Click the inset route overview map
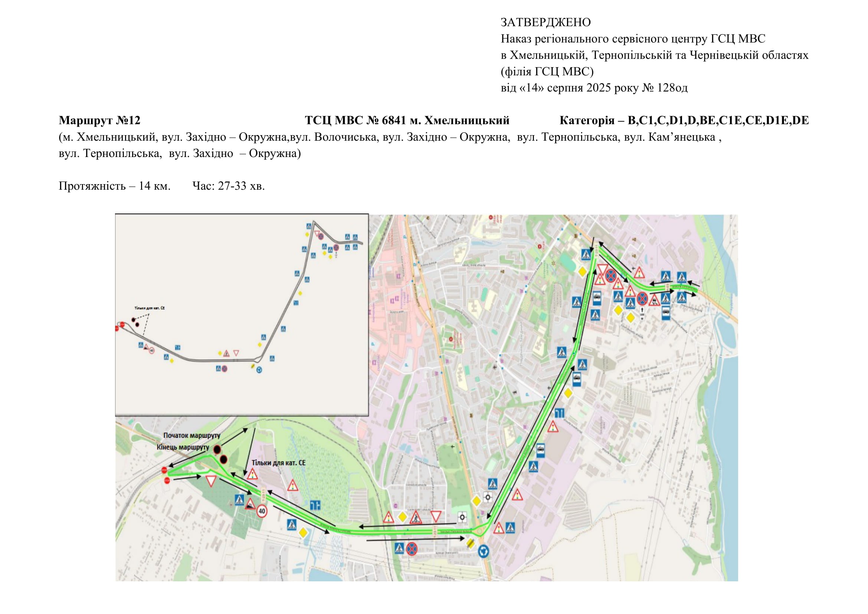Screen dimensions: 868x614 pos(242,314)
